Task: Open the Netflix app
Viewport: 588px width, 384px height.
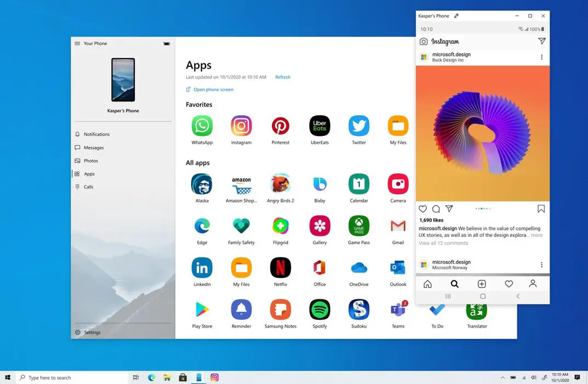Action: click(281, 268)
